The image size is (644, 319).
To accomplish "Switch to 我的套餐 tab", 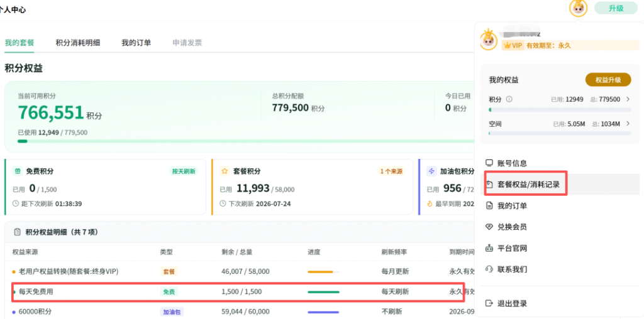I will pyautogui.click(x=19, y=43).
